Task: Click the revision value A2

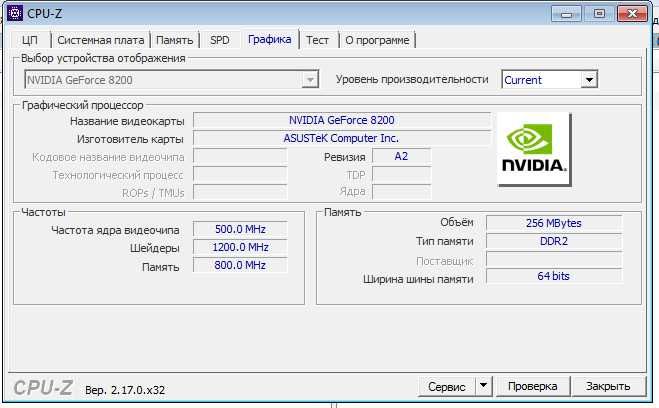Action: [x=401, y=156]
